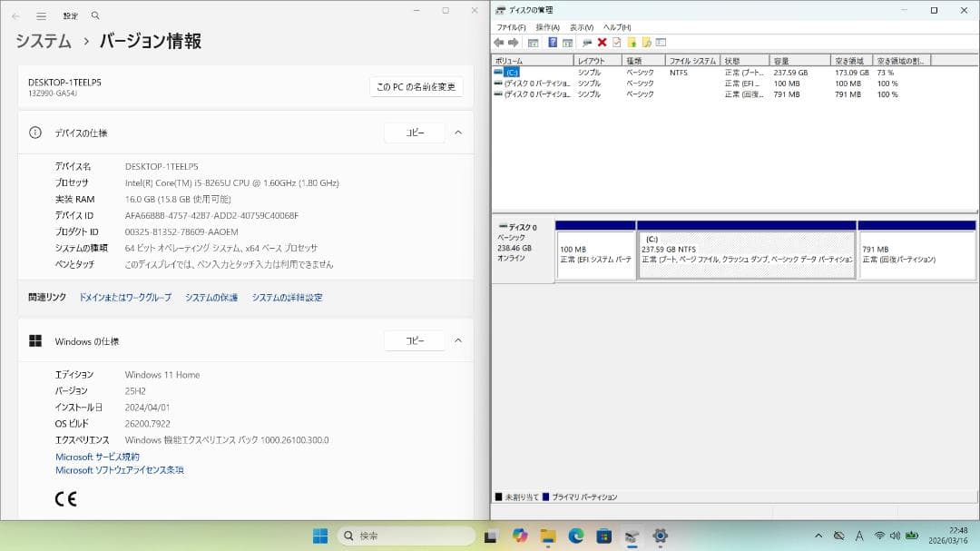Click the connect/refresh disk icon beside red X
Viewport: 980px width, 551px height.
pos(587,43)
